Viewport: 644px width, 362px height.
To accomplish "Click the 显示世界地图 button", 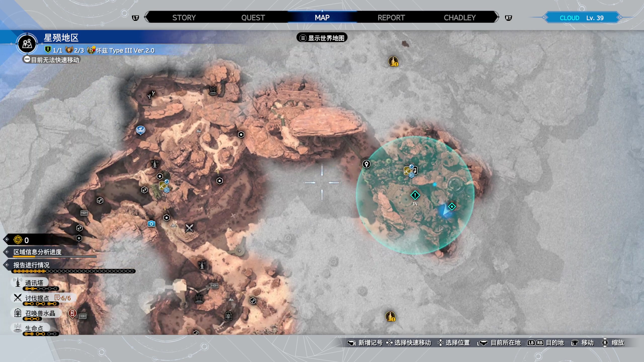I will point(322,38).
